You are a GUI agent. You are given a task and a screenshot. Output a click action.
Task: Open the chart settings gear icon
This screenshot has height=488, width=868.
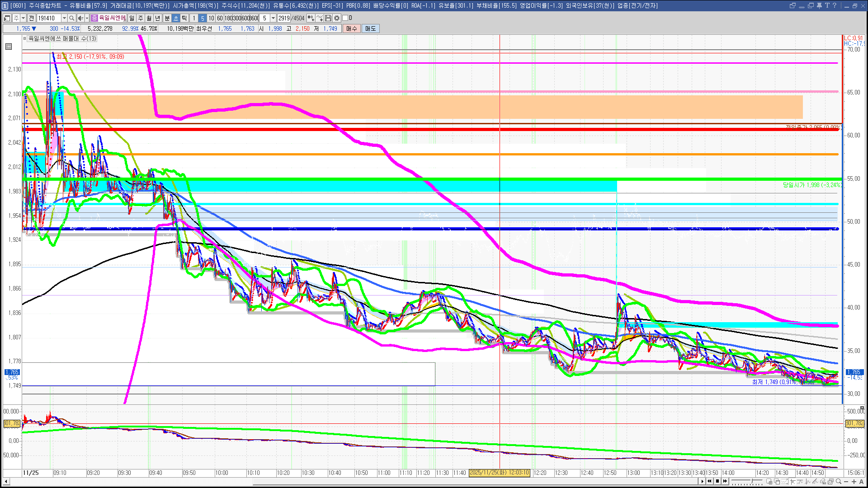(337, 18)
